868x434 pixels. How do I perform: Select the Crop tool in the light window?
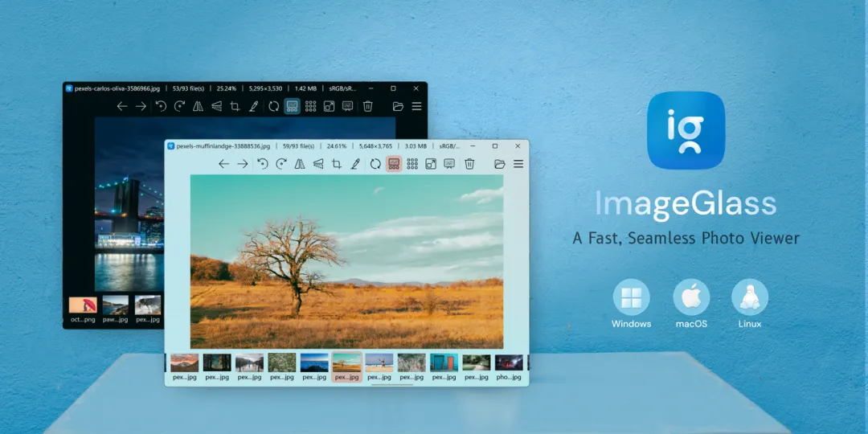[x=337, y=164]
